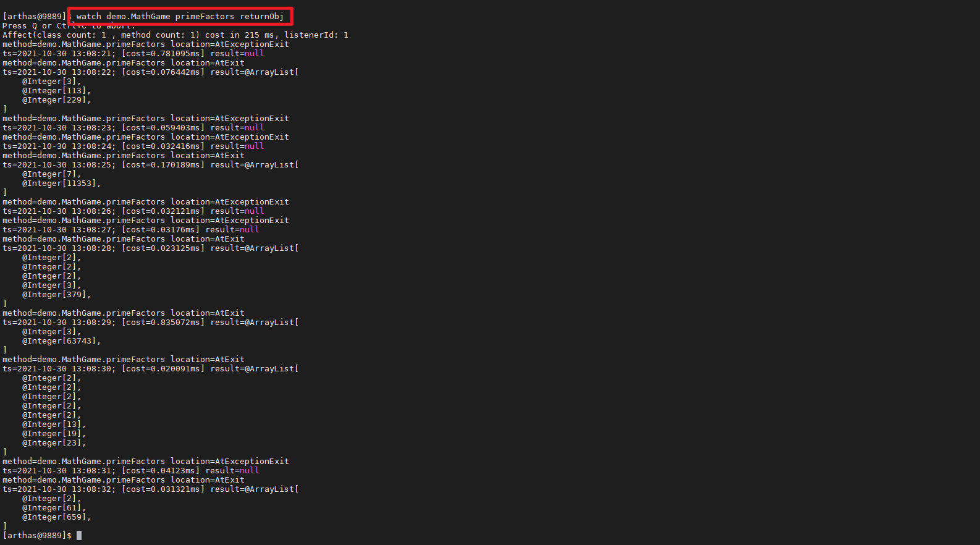Click the null result at 13:08:31
Viewport: 980px width, 545px height.
click(249, 471)
